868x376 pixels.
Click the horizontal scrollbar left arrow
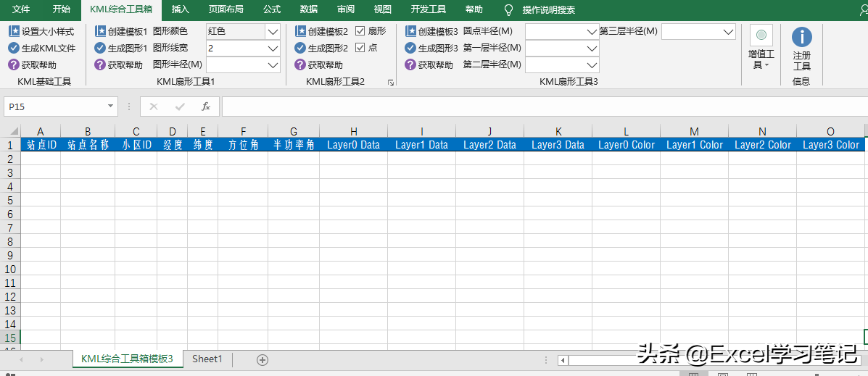point(563,361)
